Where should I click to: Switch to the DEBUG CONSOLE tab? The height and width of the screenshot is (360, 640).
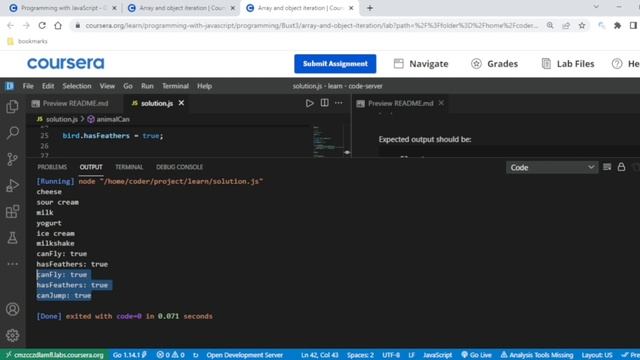[x=179, y=167]
